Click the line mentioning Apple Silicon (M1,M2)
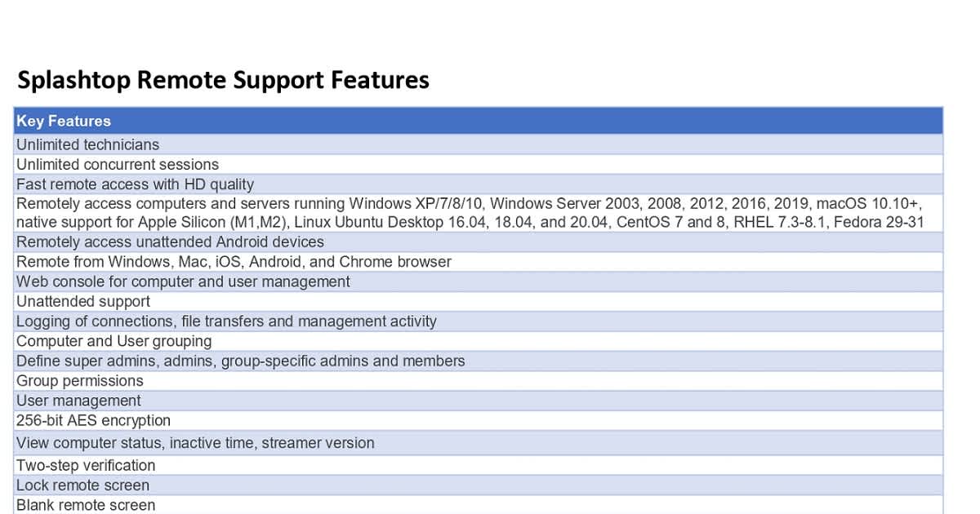This screenshot has width=980, height=514. click(470, 222)
